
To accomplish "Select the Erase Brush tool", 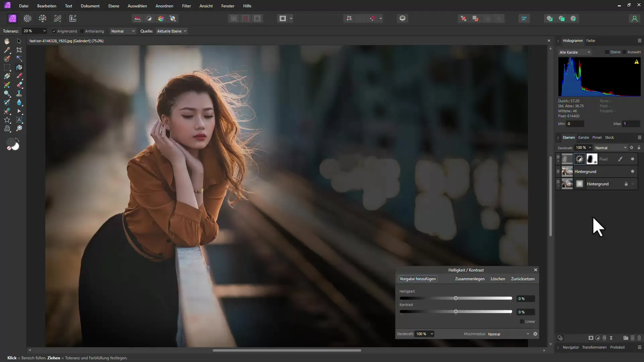I will (19, 85).
